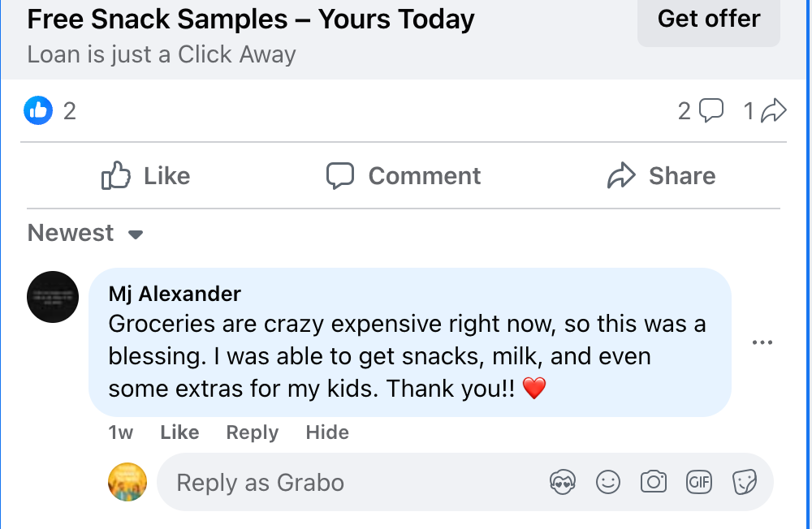
Task: Add a GIF to the reply
Action: (x=699, y=483)
